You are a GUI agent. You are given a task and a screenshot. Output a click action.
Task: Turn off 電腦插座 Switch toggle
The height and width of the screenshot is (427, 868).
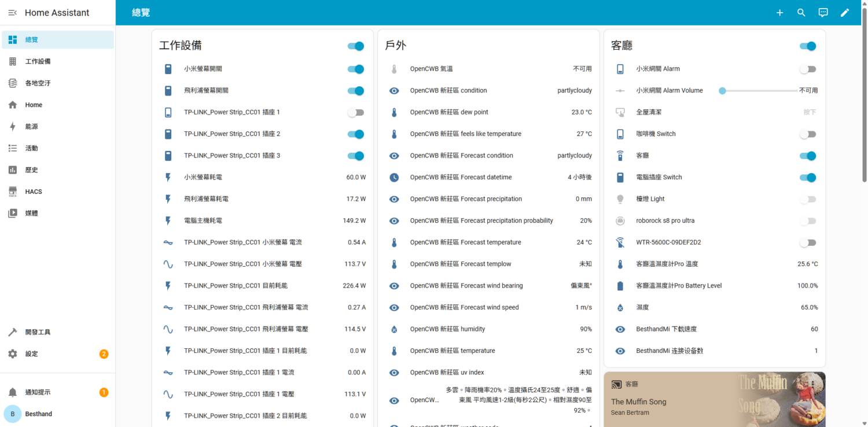point(807,178)
